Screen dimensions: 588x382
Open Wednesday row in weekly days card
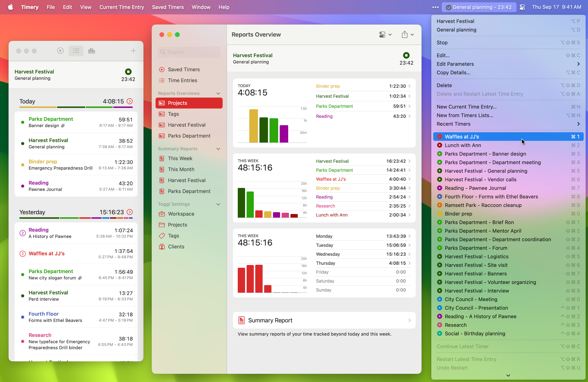pos(363,254)
